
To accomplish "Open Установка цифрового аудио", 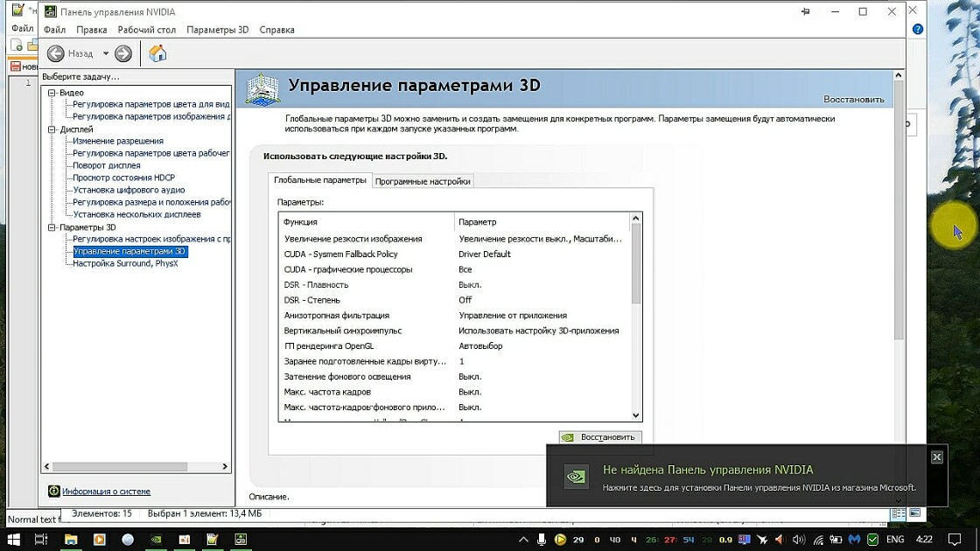I will point(129,190).
